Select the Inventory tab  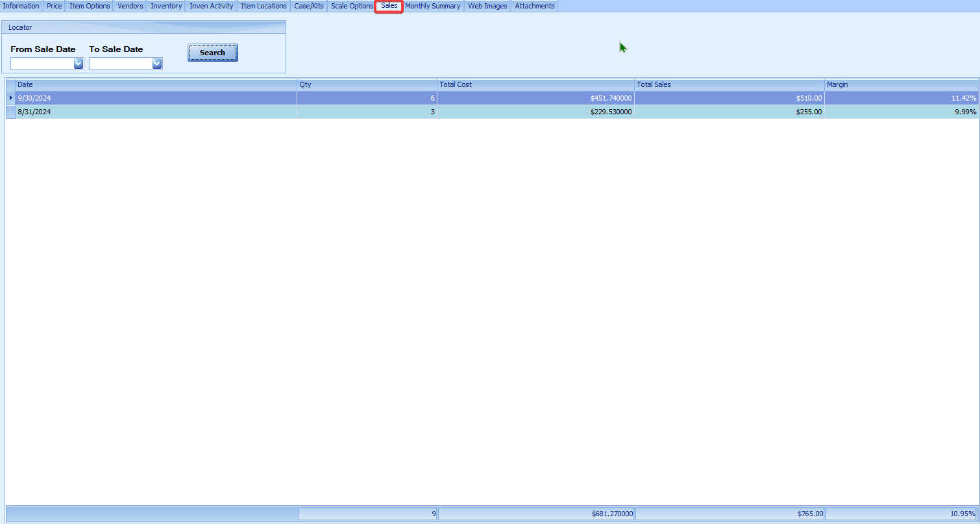[166, 6]
